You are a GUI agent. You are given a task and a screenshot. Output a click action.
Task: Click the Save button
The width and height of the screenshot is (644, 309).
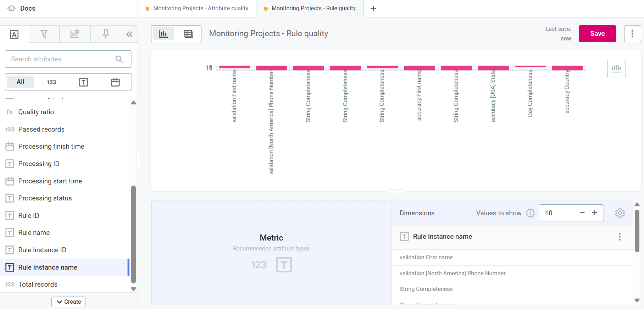597,34
